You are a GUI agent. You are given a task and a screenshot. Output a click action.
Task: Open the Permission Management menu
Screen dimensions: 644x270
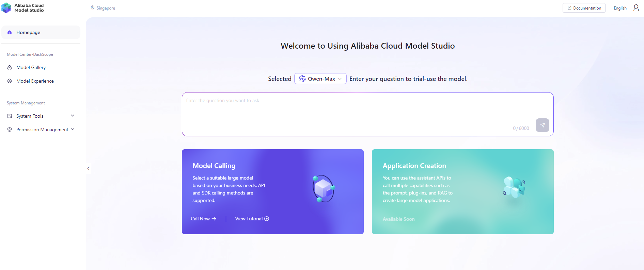[41, 130]
